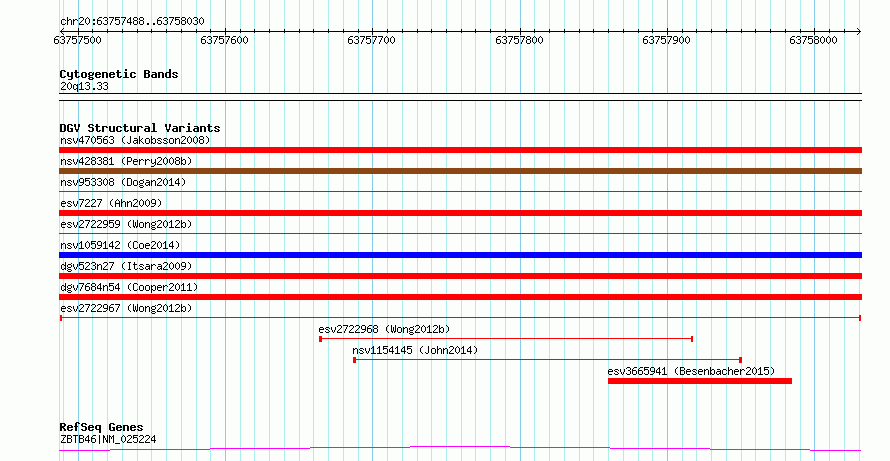
Task: Click the thin esv2722959 (Wong2012b) line
Action: (460, 233)
